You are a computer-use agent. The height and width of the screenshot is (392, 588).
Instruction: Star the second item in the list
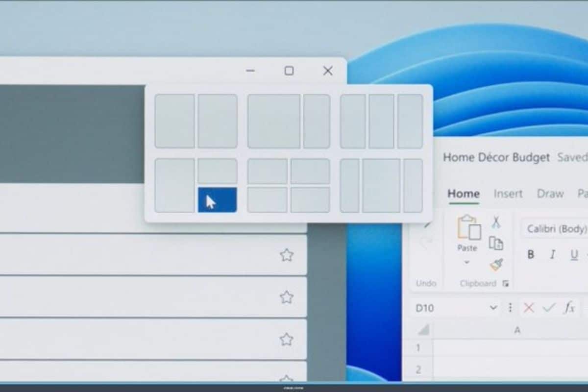[286, 297]
